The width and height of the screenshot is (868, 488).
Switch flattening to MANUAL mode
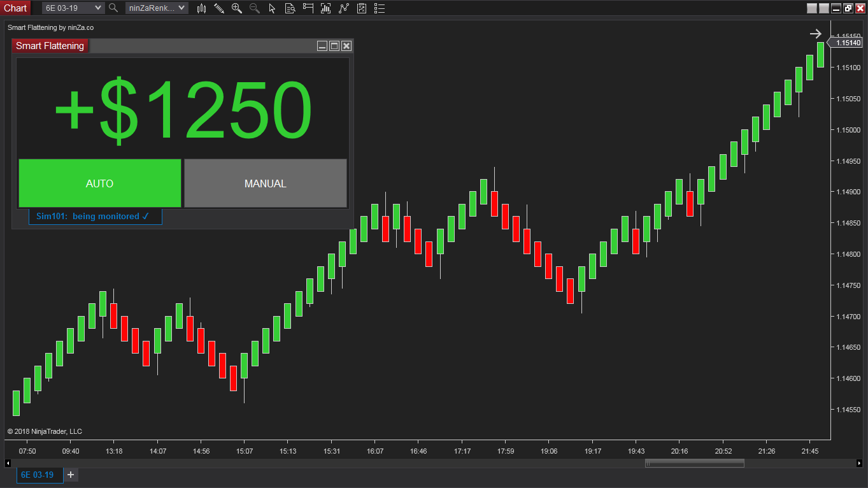266,183
